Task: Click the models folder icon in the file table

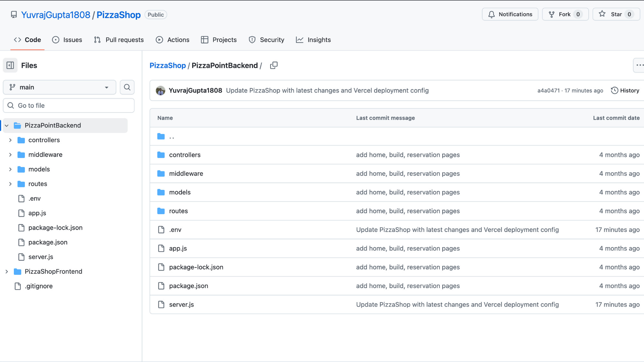Action: click(x=161, y=192)
